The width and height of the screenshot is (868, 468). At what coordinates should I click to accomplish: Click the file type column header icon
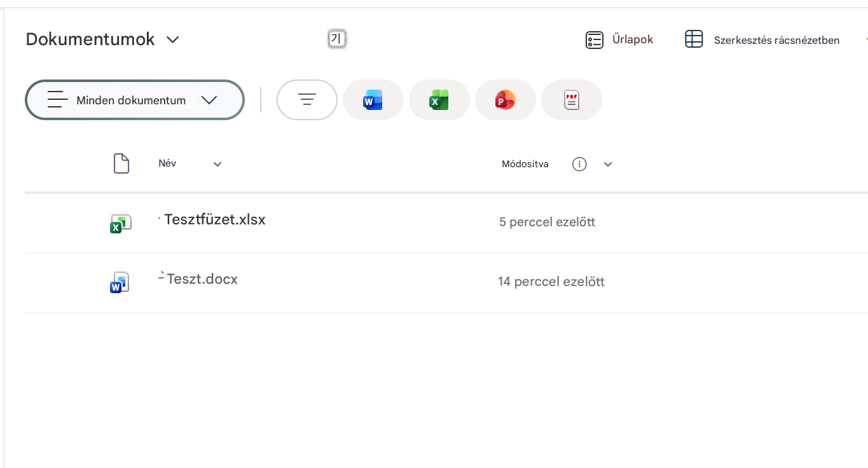pos(121,163)
